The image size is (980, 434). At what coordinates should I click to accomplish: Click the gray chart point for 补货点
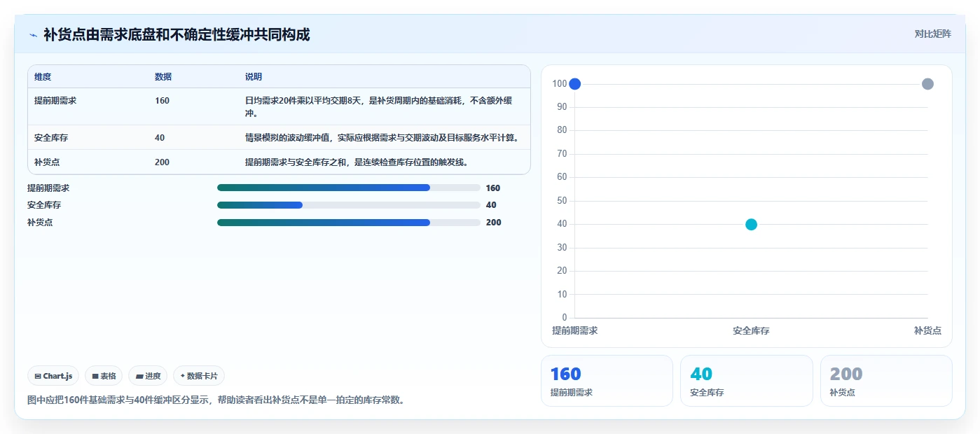[x=927, y=84]
